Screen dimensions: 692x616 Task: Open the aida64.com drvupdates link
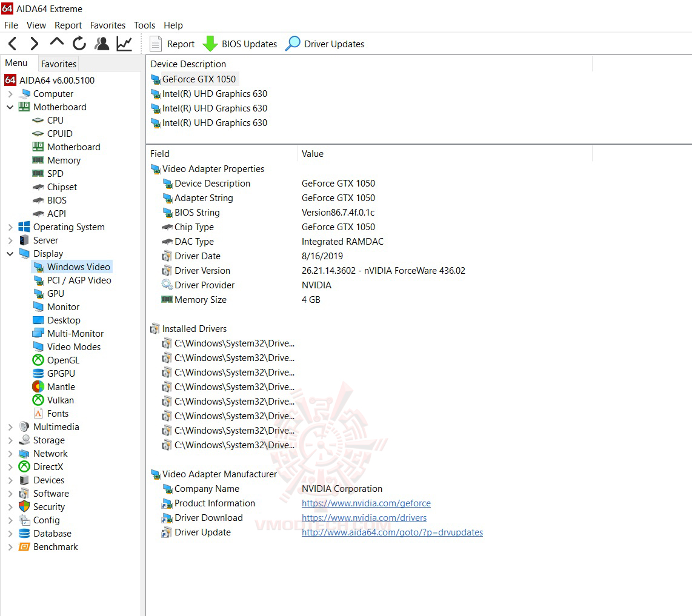(x=392, y=532)
